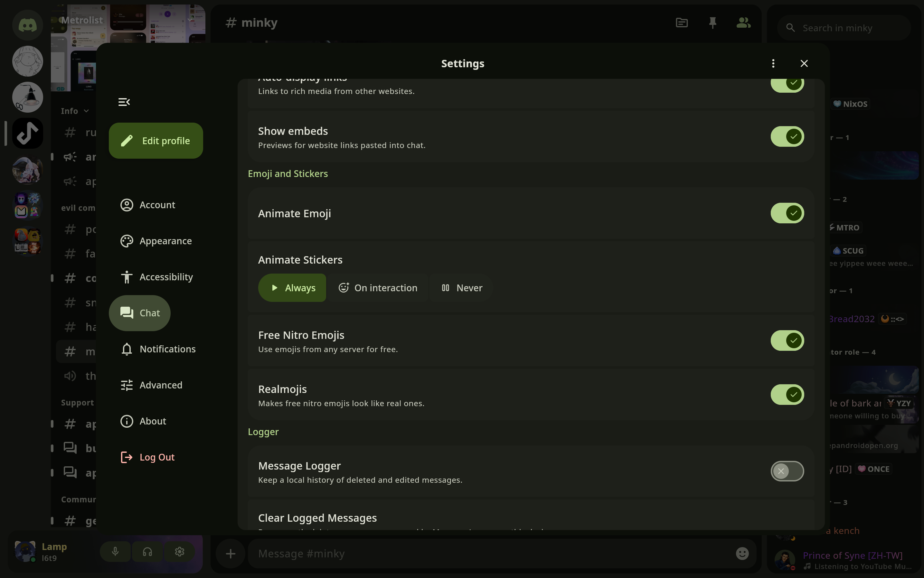Open Accessibility settings section
Viewport: 924px width, 578px height.
pos(156,277)
